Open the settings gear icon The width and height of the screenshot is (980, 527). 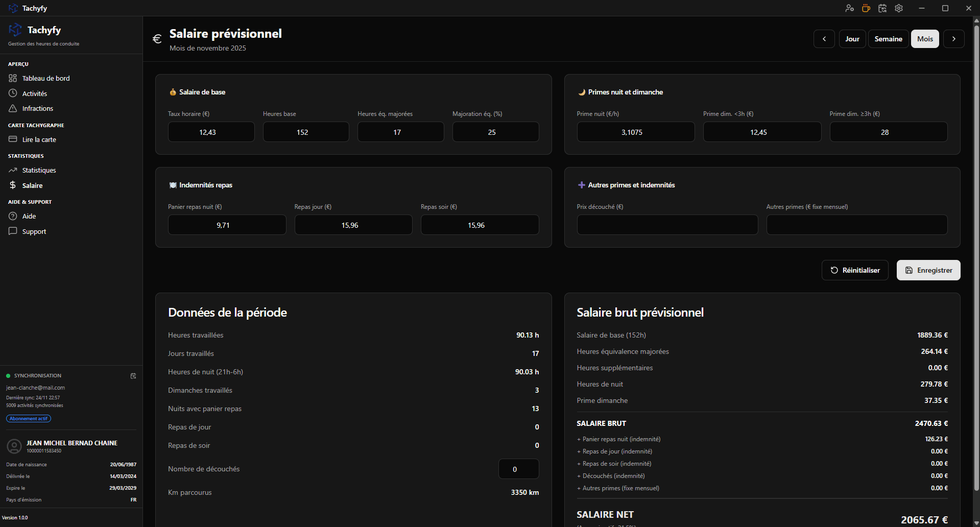pos(898,8)
